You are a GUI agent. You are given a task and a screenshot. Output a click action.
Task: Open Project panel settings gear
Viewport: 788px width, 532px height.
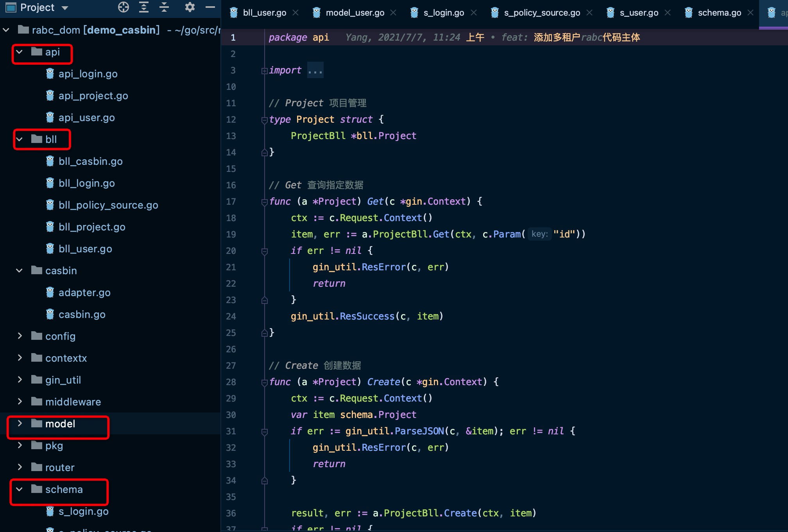(190, 7)
